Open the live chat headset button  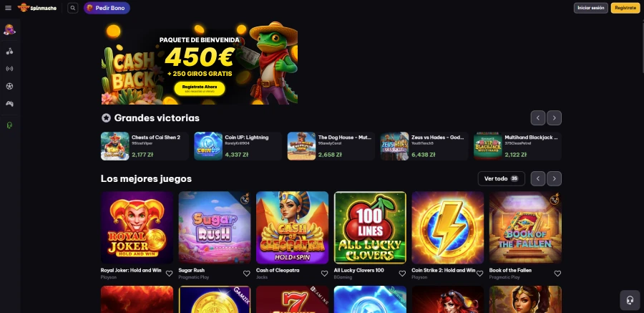[x=630, y=300]
